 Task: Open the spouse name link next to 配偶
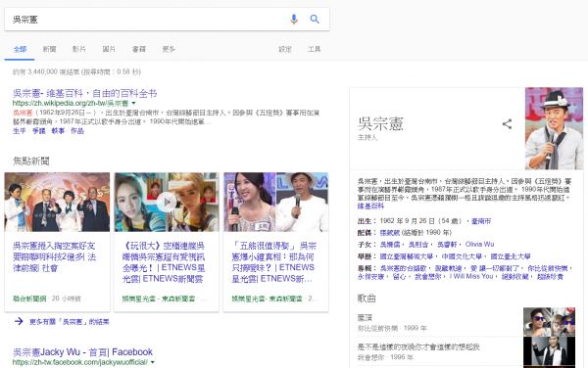[x=390, y=233]
